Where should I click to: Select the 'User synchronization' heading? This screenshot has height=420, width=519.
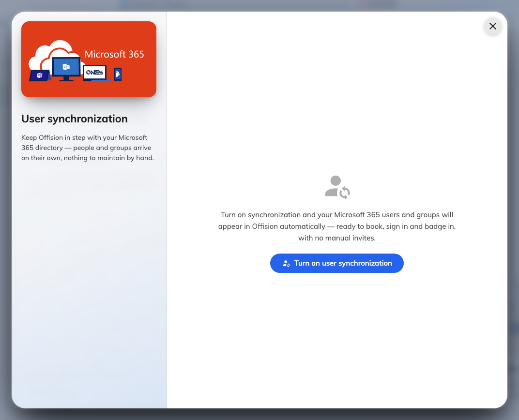pyautogui.click(x=75, y=119)
